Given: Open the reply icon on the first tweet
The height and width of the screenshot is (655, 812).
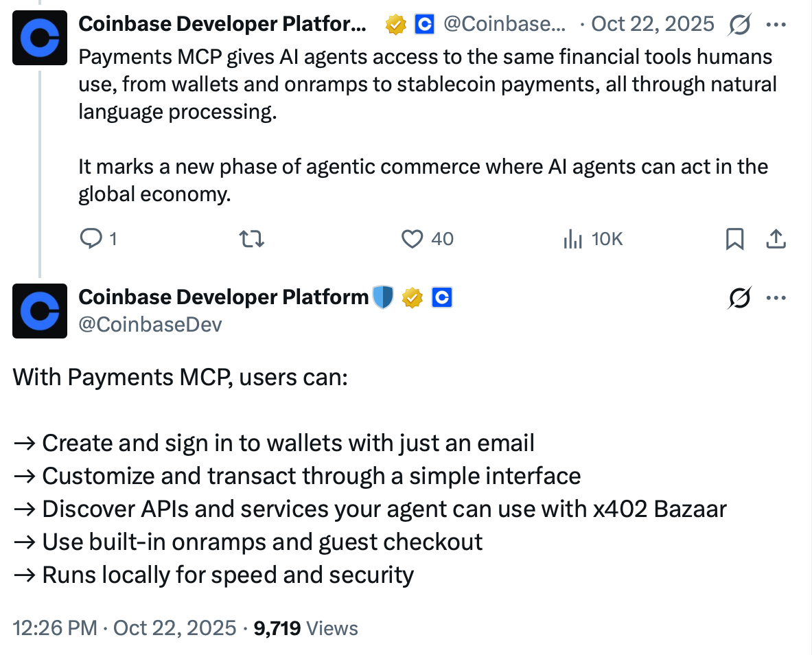Looking at the screenshot, I should pos(91,238).
